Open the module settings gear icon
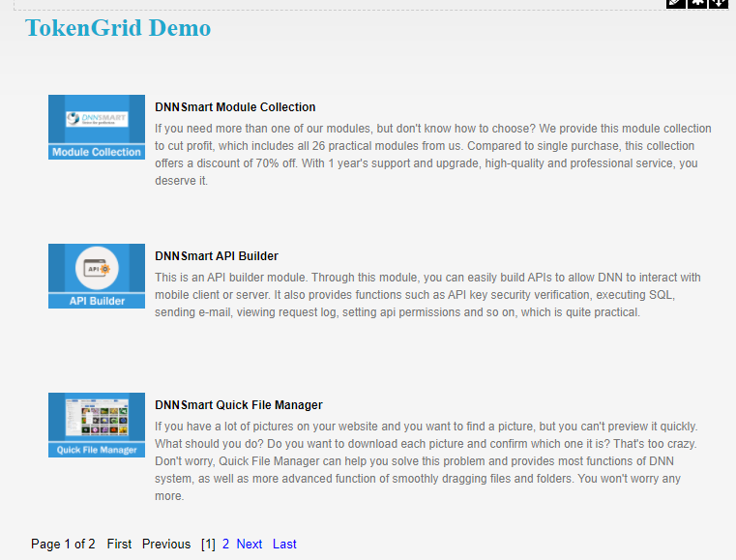 [x=697, y=3]
